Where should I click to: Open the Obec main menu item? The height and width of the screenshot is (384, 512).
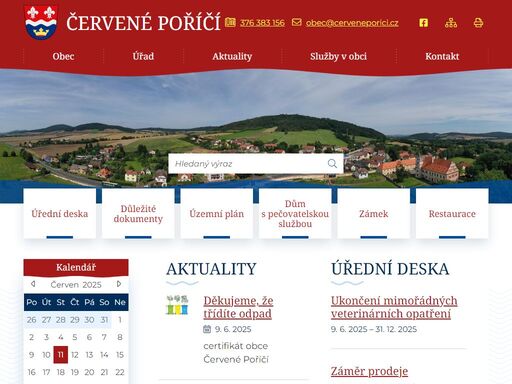coord(63,56)
